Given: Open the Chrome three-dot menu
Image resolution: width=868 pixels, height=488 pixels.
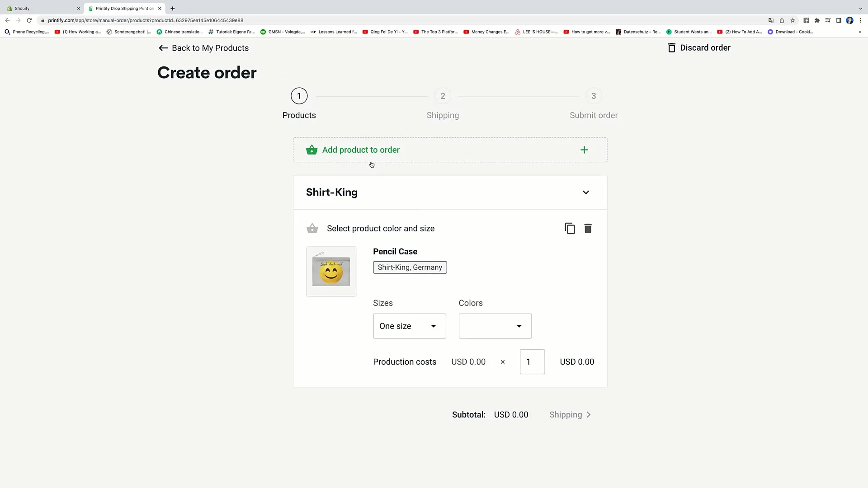Looking at the screenshot, I should pos(860,20).
